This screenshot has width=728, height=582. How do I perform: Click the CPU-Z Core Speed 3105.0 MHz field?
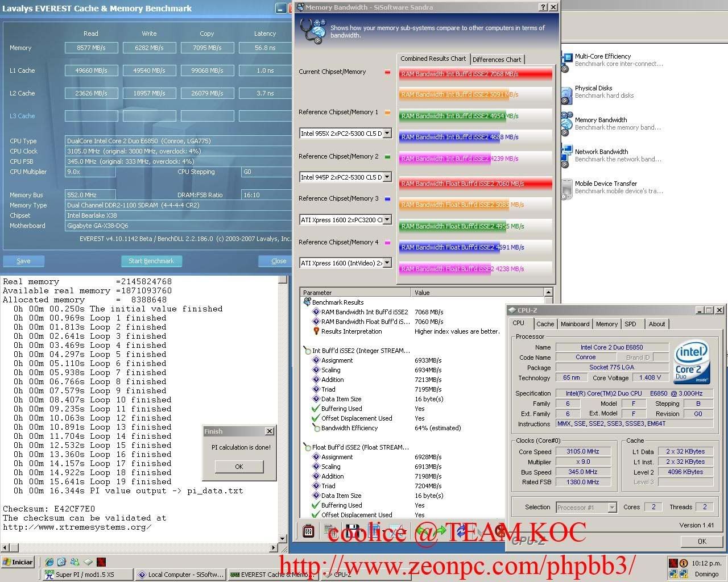click(583, 451)
